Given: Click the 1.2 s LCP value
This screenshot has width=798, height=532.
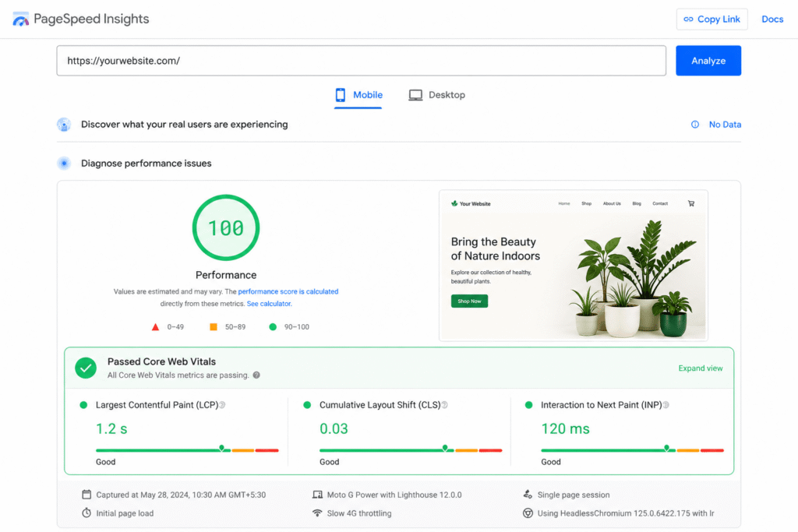Looking at the screenshot, I should click(x=111, y=429).
